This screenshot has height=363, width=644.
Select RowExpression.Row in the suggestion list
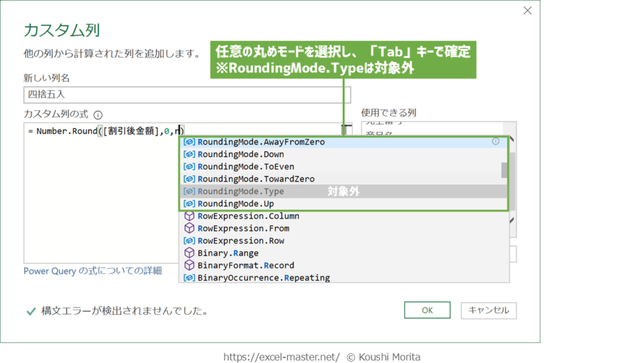pyautogui.click(x=241, y=240)
